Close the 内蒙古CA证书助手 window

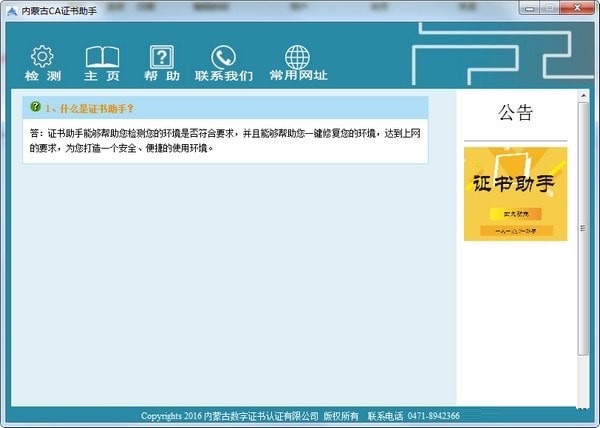pyautogui.click(x=578, y=9)
